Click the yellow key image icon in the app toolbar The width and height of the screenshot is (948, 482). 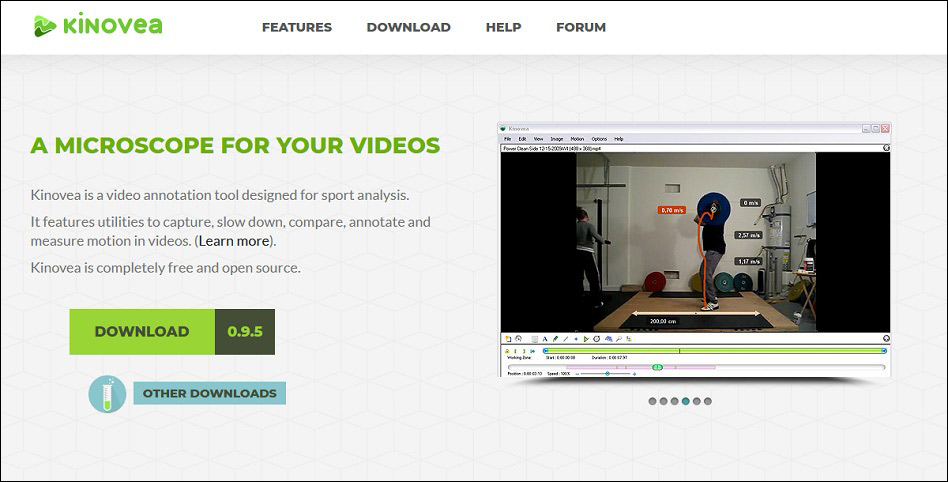(x=508, y=339)
